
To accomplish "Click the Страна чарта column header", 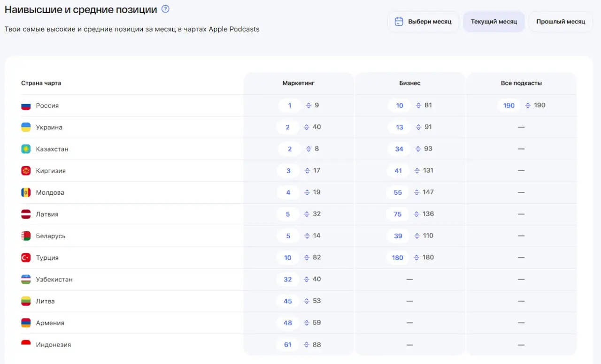I will click(41, 83).
